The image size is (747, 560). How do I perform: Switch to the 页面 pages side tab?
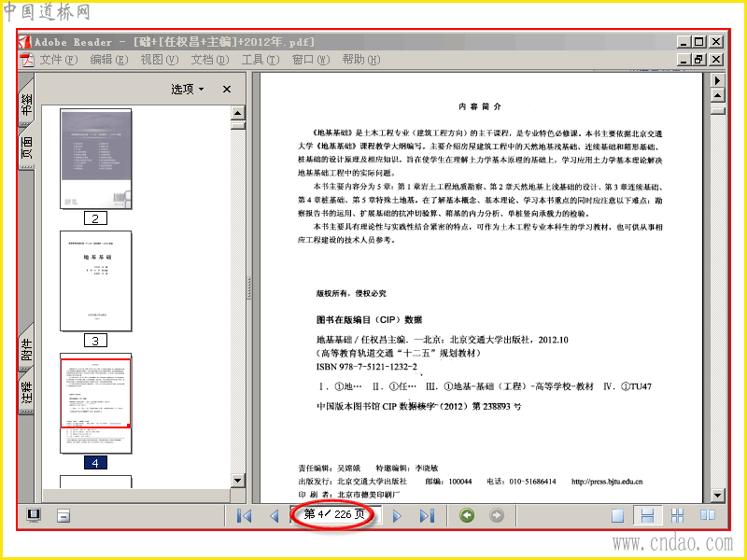tap(26, 147)
